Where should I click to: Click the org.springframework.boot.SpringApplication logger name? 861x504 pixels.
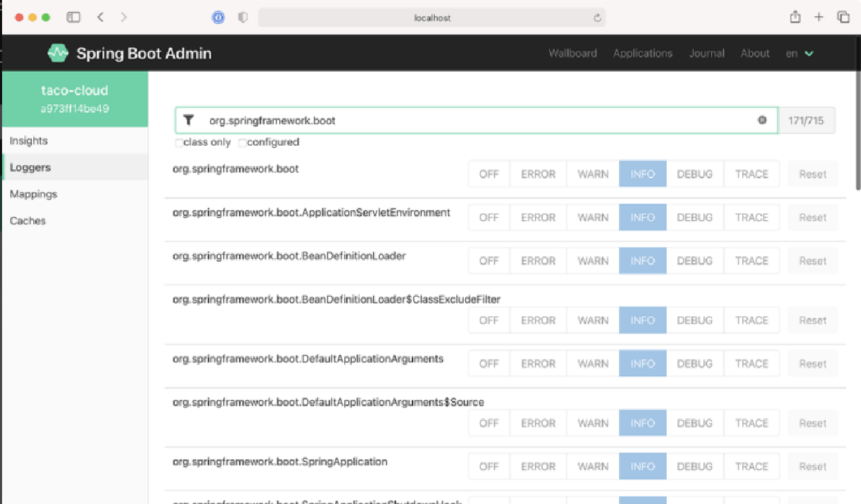click(x=280, y=461)
